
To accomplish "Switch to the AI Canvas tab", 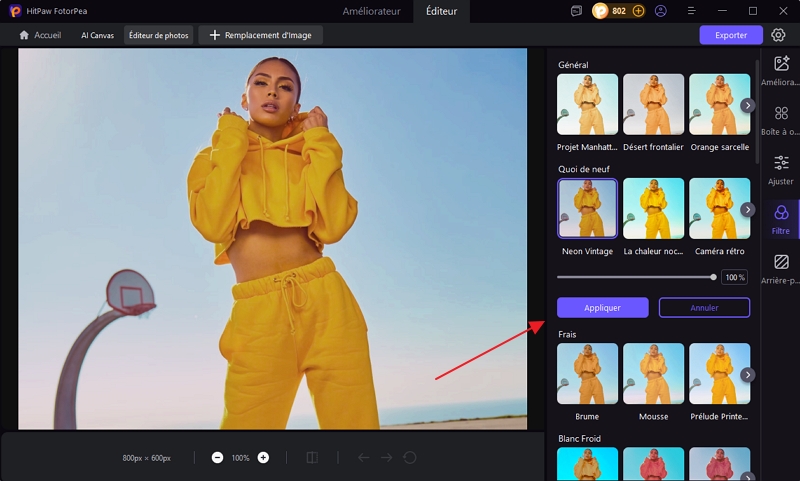I will pos(97,35).
